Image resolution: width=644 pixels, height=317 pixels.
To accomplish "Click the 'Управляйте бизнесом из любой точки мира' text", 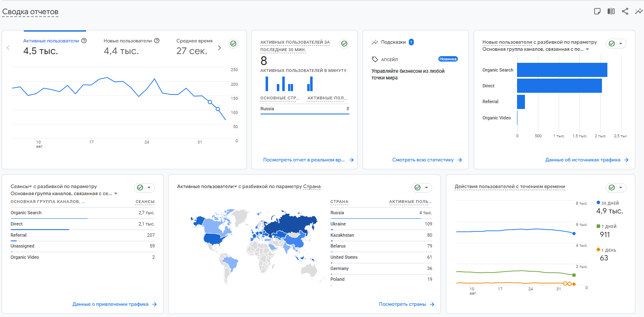I will point(408,74).
